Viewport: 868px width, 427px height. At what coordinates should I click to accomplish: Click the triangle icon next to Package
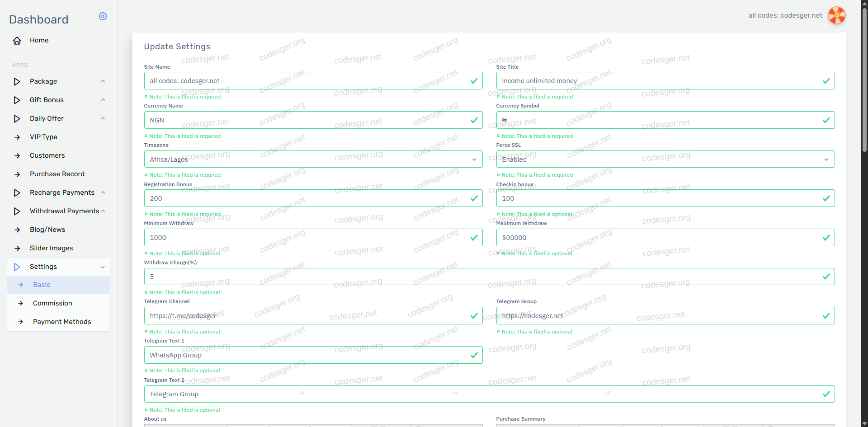17,82
